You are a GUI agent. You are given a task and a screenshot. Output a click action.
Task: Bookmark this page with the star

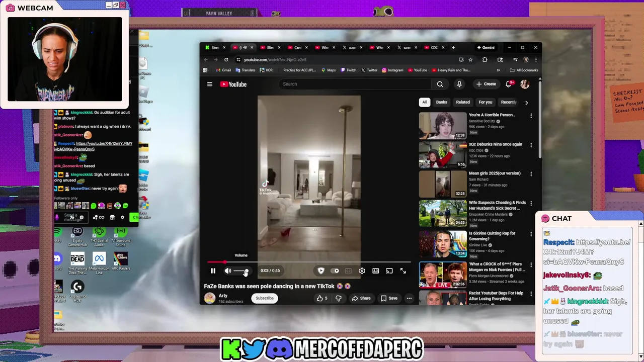click(470, 59)
